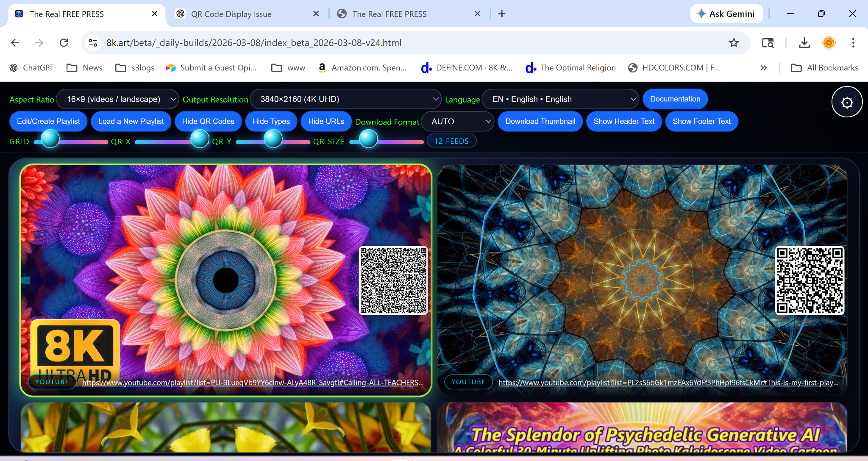Click the YOUTUBE type badge on flower thumbnail
The image size is (868, 461).
[52, 382]
